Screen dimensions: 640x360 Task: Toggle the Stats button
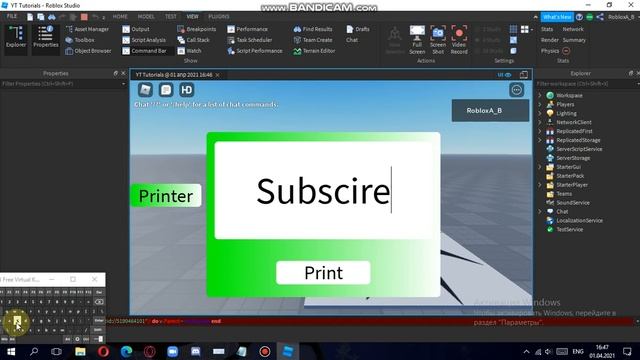coord(547,29)
